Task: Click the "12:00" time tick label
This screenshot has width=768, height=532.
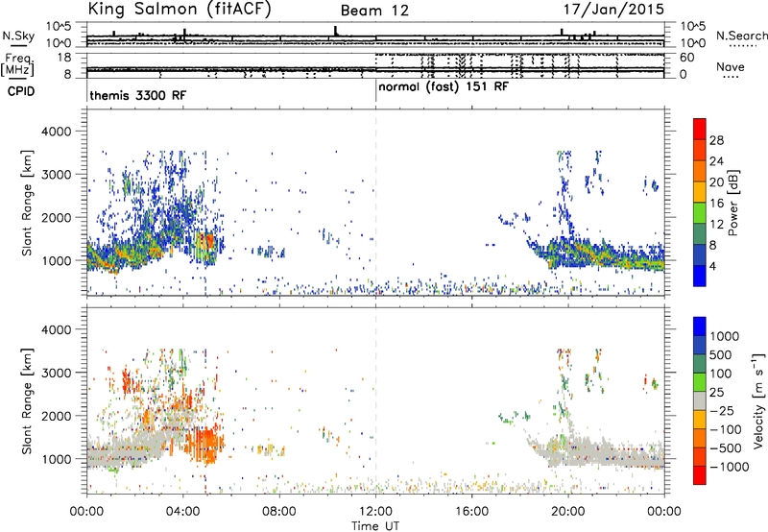Action: [375, 512]
